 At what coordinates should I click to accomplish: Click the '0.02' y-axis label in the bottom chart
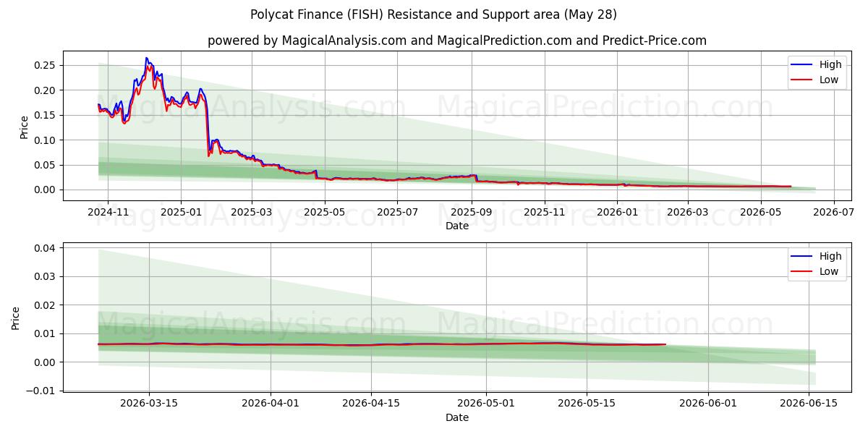[x=46, y=305]
